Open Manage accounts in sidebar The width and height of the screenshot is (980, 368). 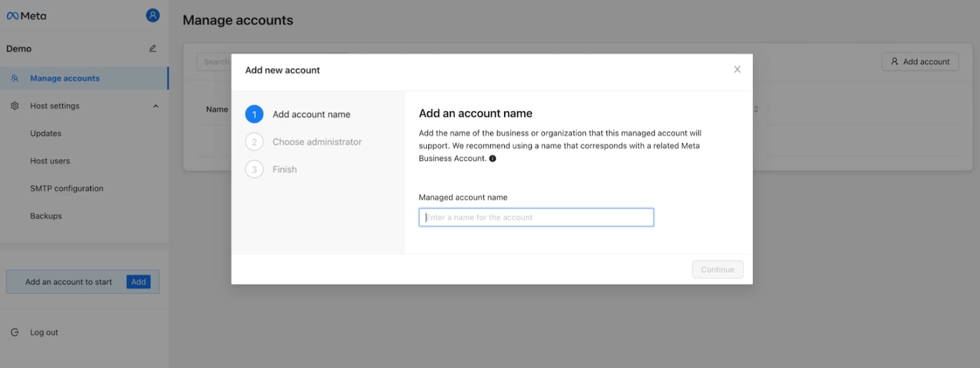tap(84, 78)
